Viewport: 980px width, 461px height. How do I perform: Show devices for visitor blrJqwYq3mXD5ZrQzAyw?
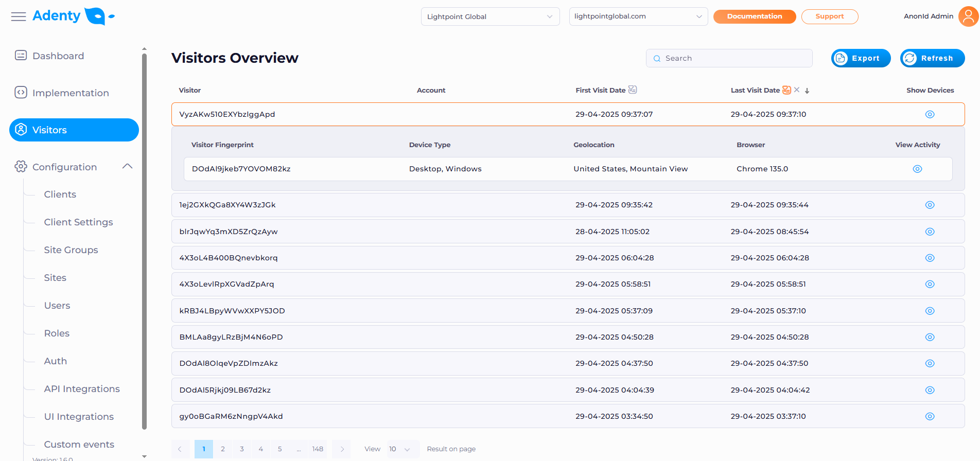pos(930,232)
